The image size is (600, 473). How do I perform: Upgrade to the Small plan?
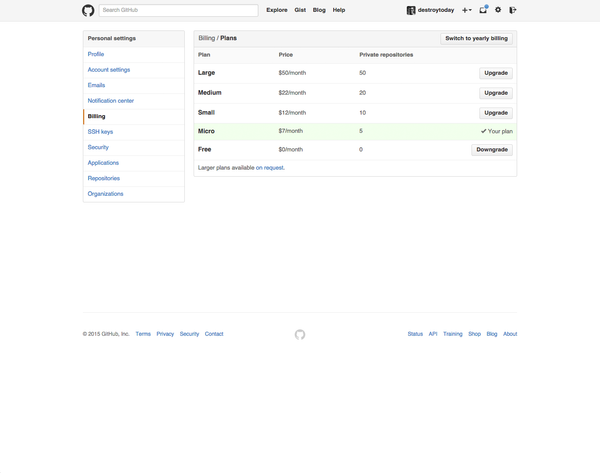tap(496, 113)
